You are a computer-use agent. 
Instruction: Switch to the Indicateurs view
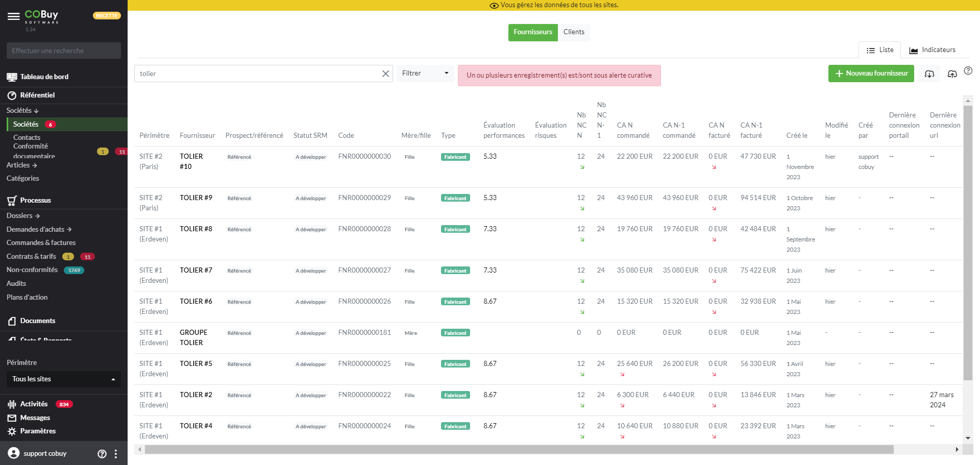tap(932, 50)
